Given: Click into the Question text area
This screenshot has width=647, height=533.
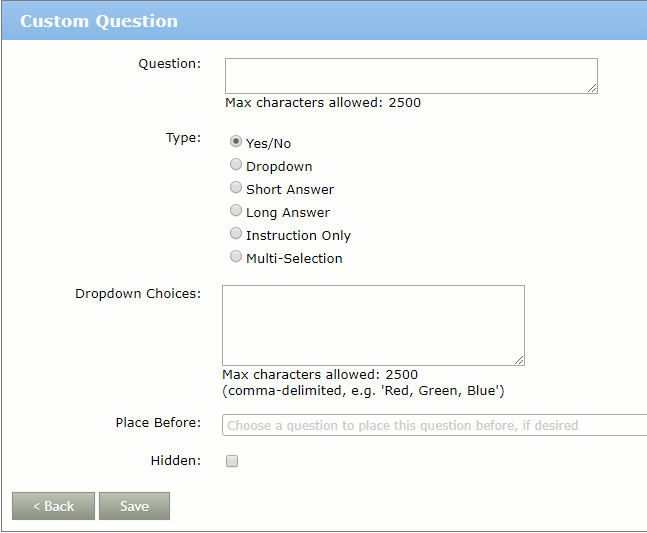Looking at the screenshot, I should pos(411,76).
